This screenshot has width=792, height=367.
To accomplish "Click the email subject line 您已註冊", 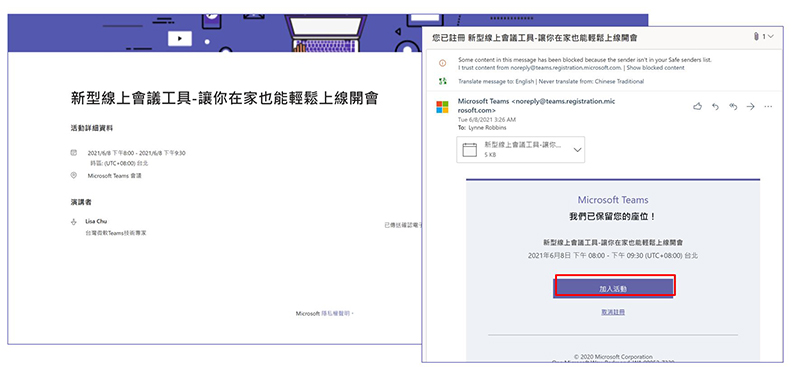I will [x=534, y=37].
